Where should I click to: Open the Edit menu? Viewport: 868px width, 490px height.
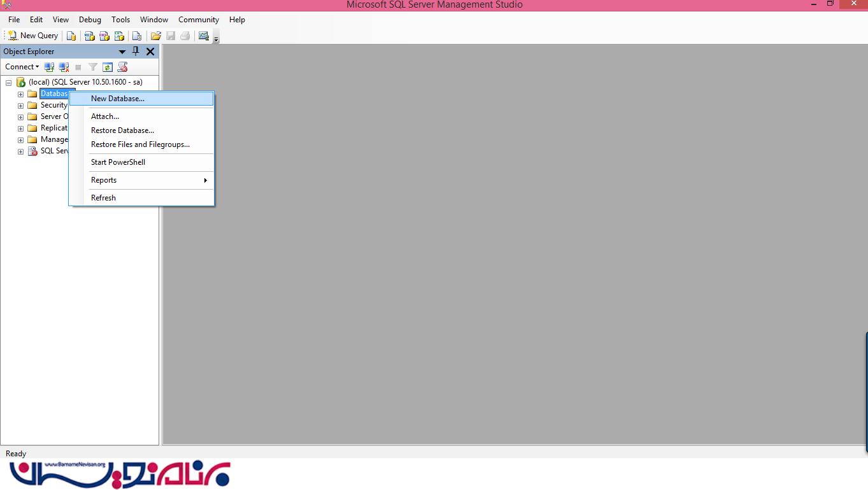36,20
